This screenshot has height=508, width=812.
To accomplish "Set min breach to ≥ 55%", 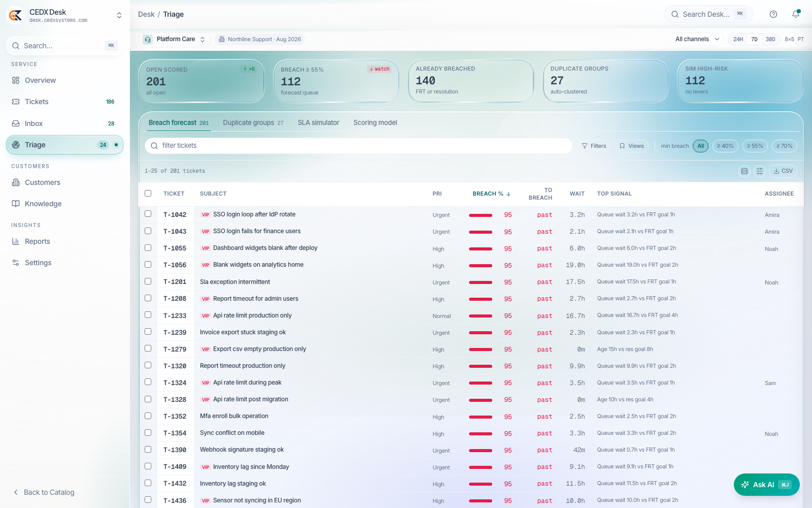I will [x=755, y=146].
